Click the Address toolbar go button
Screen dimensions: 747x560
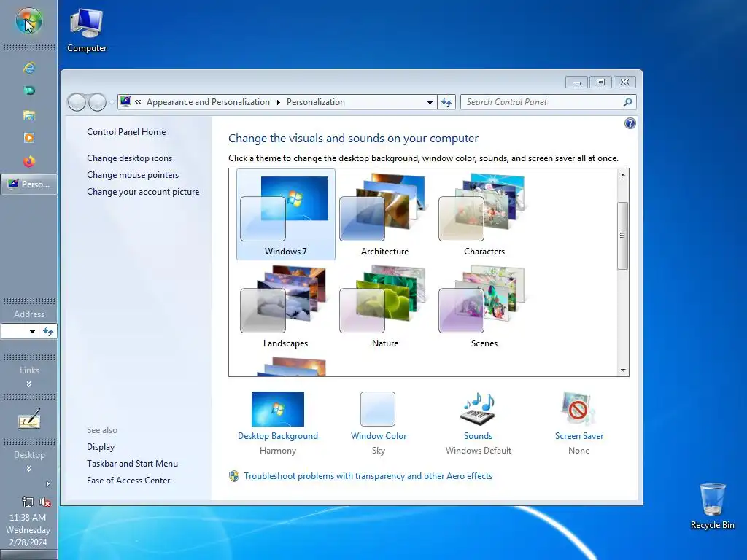coord(48,332)
